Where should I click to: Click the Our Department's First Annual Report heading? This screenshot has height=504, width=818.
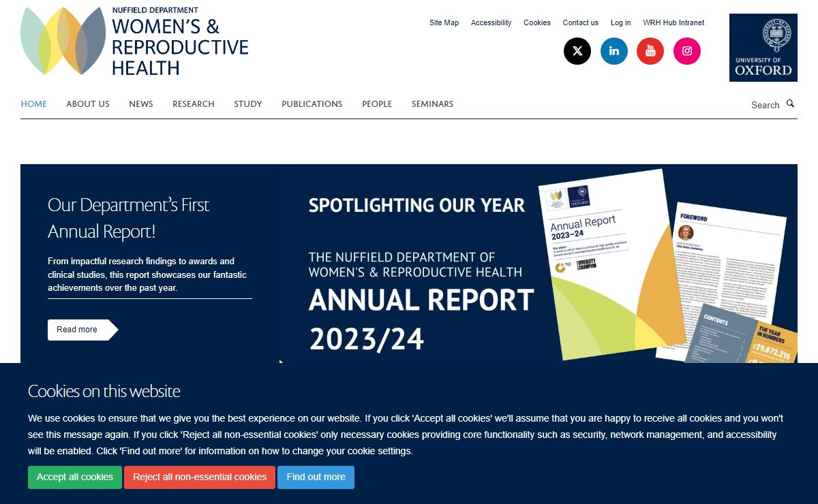[x=129, y=218]
